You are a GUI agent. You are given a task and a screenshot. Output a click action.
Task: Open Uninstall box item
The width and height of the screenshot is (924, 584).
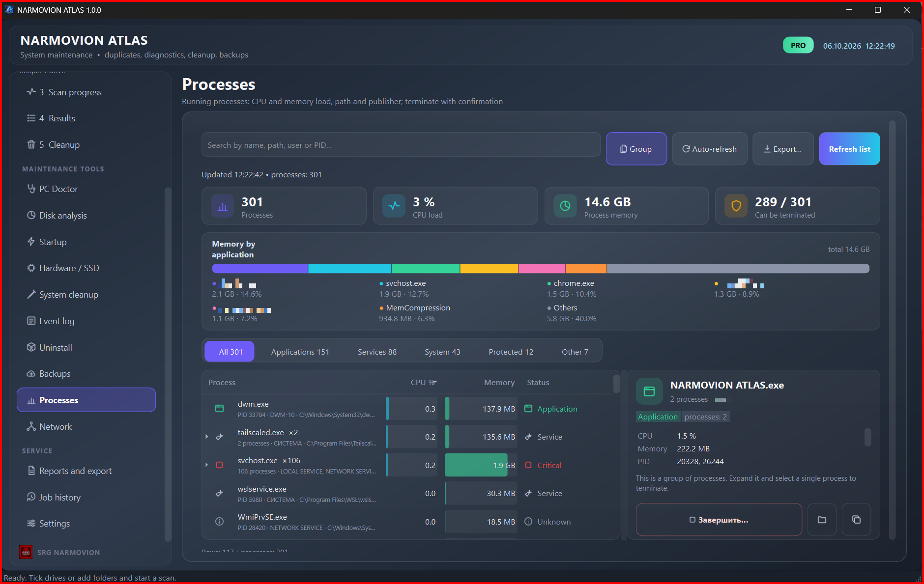(x=87, y=347)
